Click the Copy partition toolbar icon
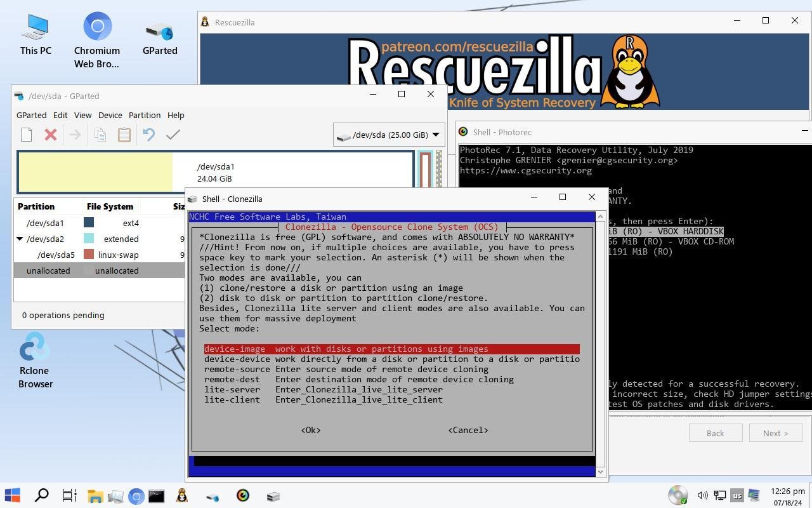Viewport: 812px width, 508px height. 100,135
